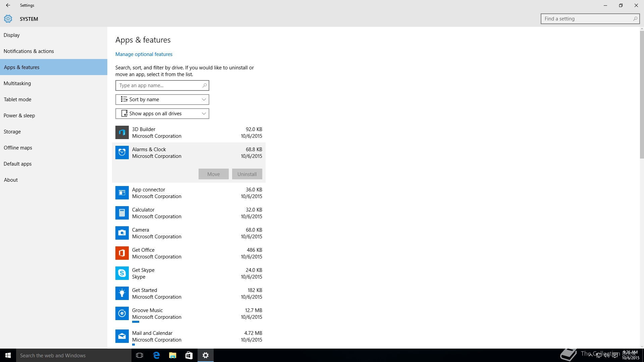Click the Settings taskbar icon
The height and width of the screenshot is (362, 644).
coord(206,355)
